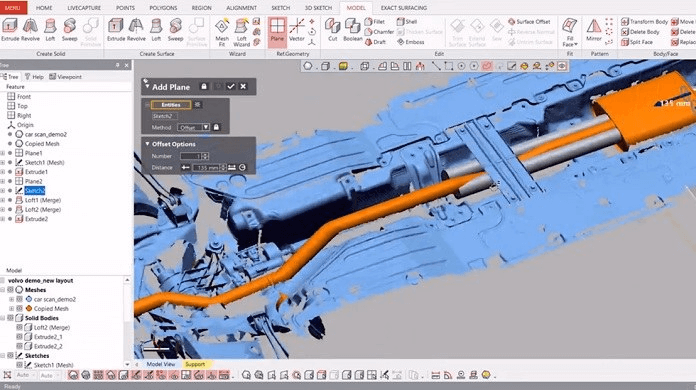Click the Mesh Fit wizard icon
Viewport: 696px width, 390px height.
[222, 32]
